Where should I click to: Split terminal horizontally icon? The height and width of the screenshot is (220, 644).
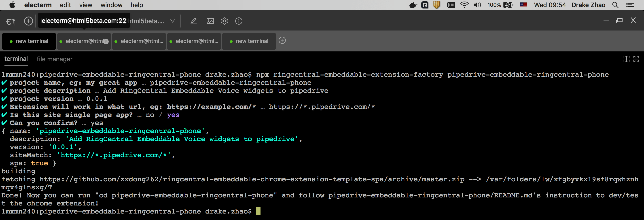[x=636, y=59]
